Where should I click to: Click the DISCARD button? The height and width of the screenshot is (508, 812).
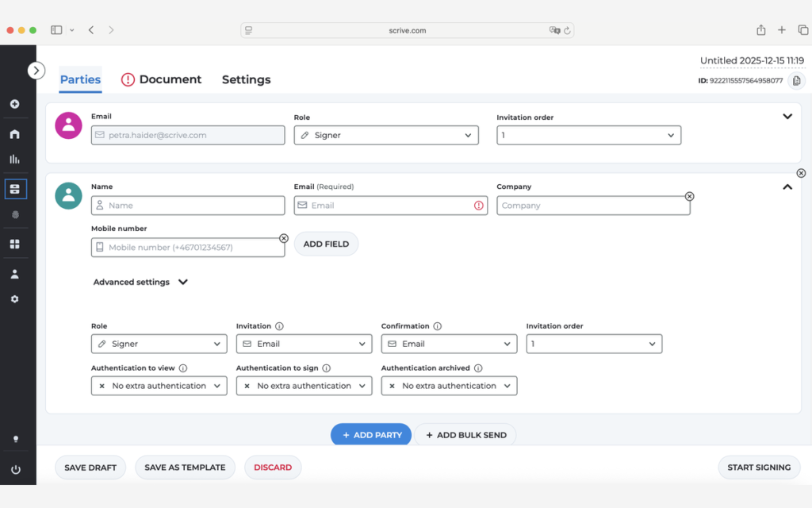pyautogui.click(x=273, y=468)
